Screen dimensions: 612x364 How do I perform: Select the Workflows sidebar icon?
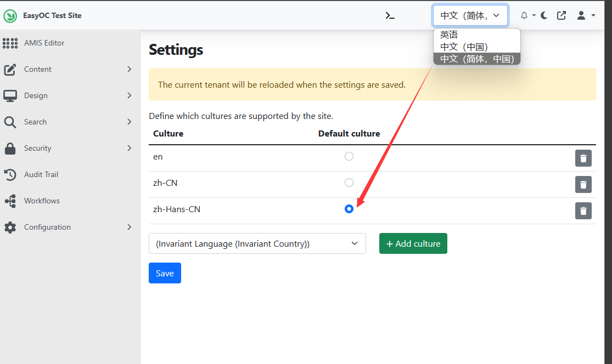pyautogui.click(x=10, y=201)
